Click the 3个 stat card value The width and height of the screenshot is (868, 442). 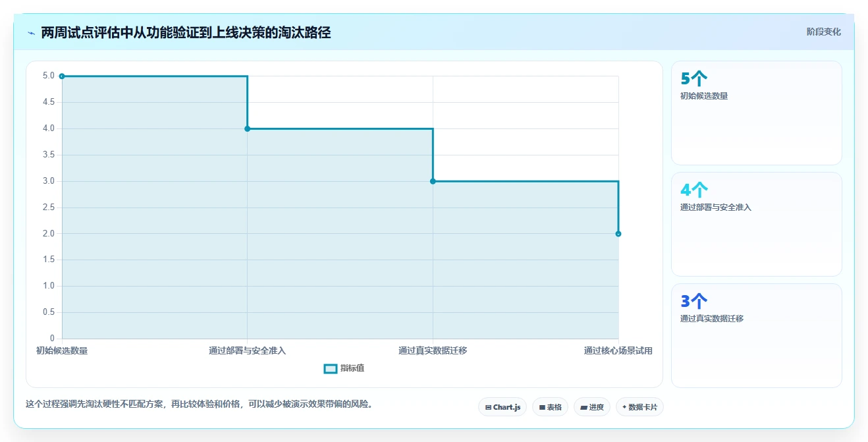pyautogui.click(x=694, y=302)
